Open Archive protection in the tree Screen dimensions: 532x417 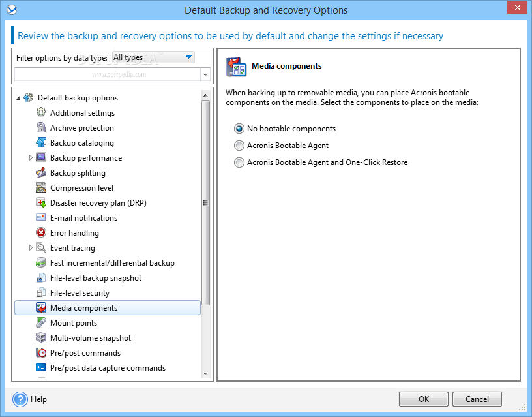click(x=82, y=128)
